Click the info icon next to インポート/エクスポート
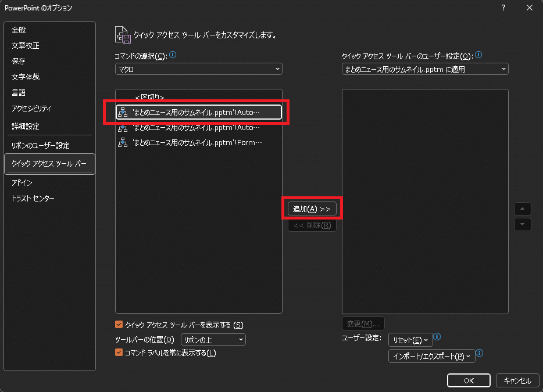This screenshot has width=543, height=392. (479, 353)
